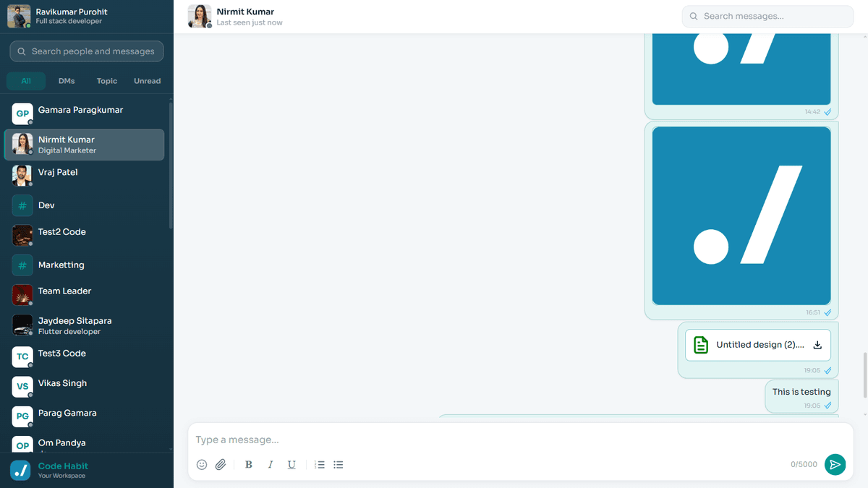868x488 pixels.
Task: Open chat with Jaydeep Sitapara
Action: pyautogui.click(x=84, y=325)
